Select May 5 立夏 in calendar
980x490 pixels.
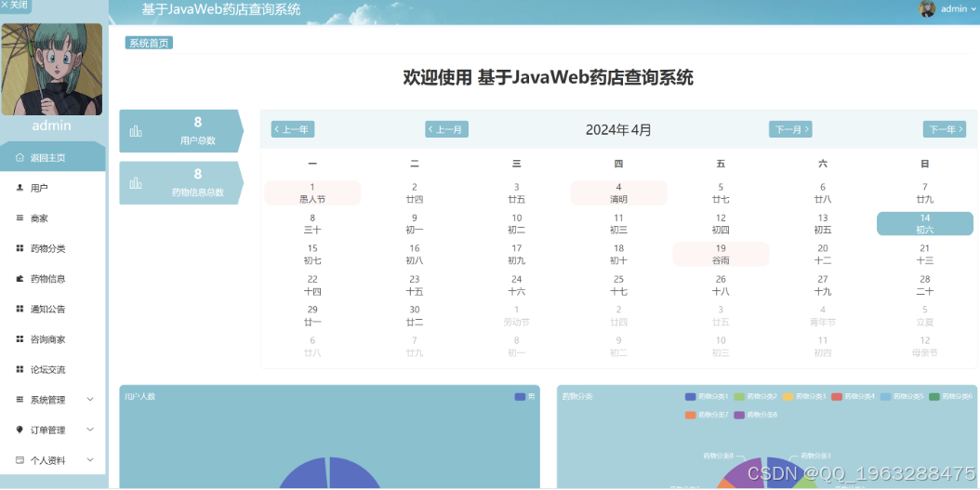point(925,315)
